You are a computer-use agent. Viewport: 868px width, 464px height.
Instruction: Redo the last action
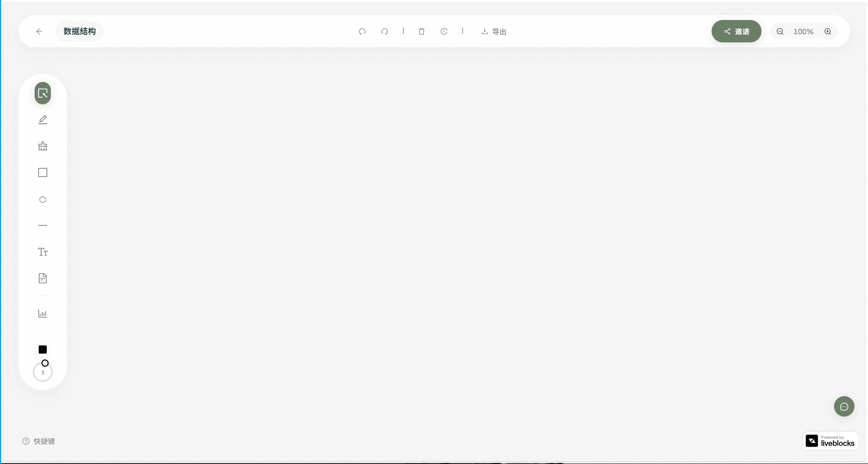pyautogui.click(x=384, y=32)
